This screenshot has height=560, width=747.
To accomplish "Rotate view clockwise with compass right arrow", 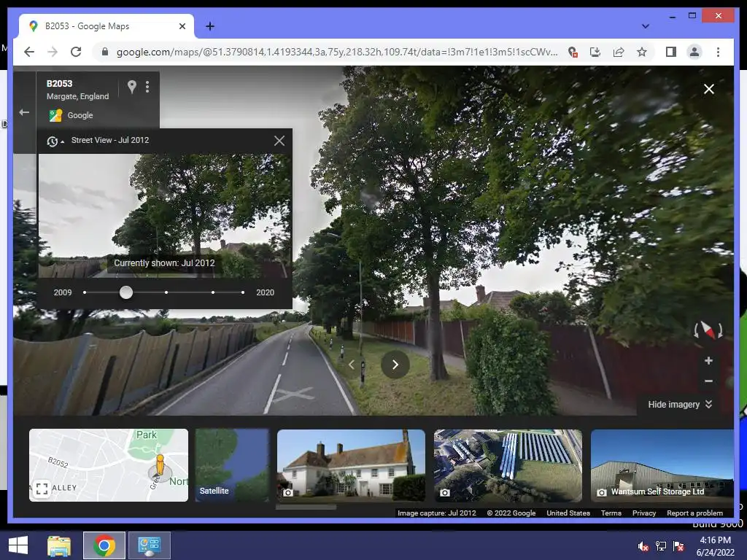I will [720, 330].
